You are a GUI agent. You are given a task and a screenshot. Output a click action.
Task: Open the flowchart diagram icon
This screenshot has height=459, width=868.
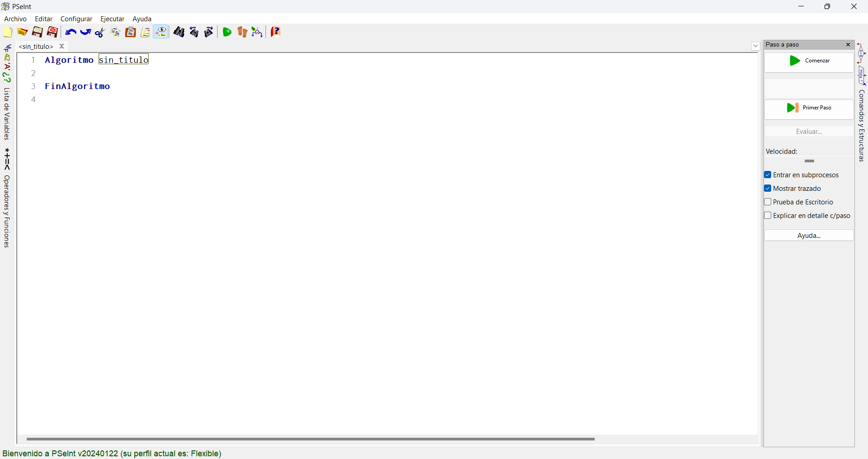coord(257,32)
